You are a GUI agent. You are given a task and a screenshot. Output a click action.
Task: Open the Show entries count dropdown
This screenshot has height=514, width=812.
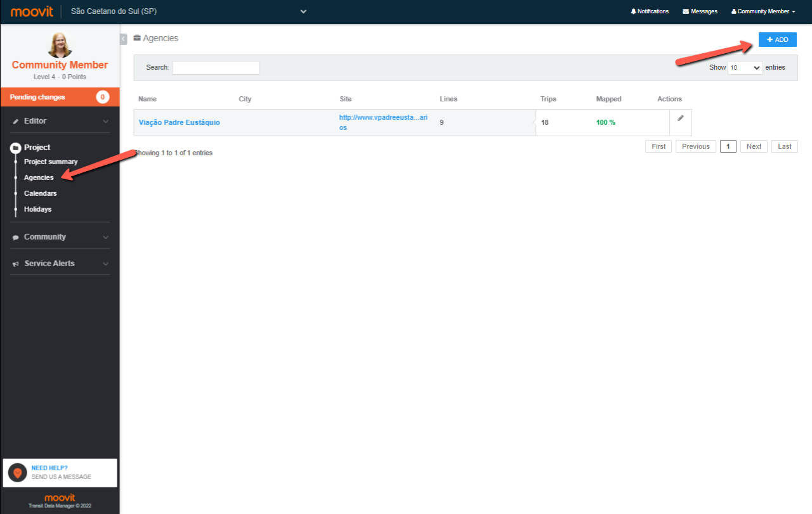point(745,68)
